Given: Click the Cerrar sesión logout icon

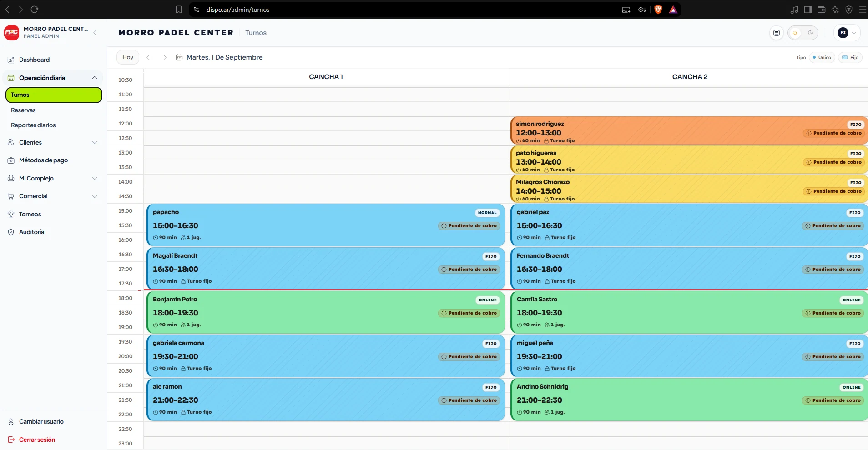Looking at the screenshot, I should [x=11, y=440].
